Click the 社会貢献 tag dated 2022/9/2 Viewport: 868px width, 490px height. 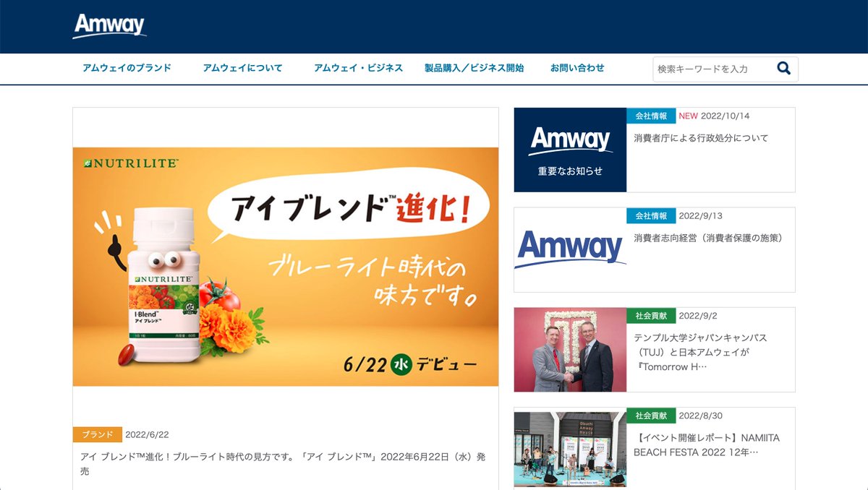(x=651, y=315)
